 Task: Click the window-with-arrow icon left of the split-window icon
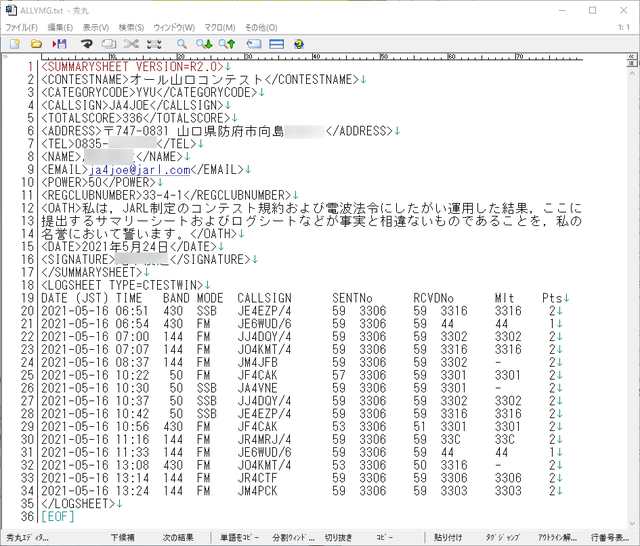(253, 44)
